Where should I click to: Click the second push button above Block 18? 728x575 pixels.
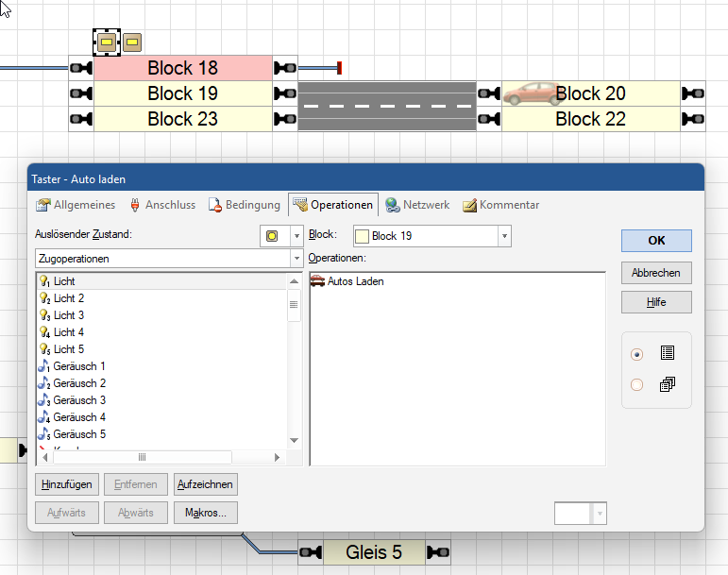tap(132, 42)
